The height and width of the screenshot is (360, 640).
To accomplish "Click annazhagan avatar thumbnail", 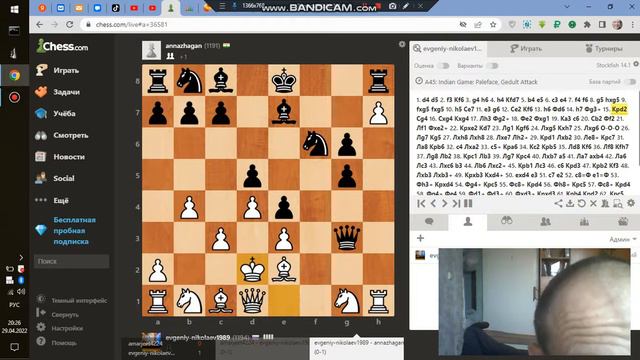I will 151,51.
